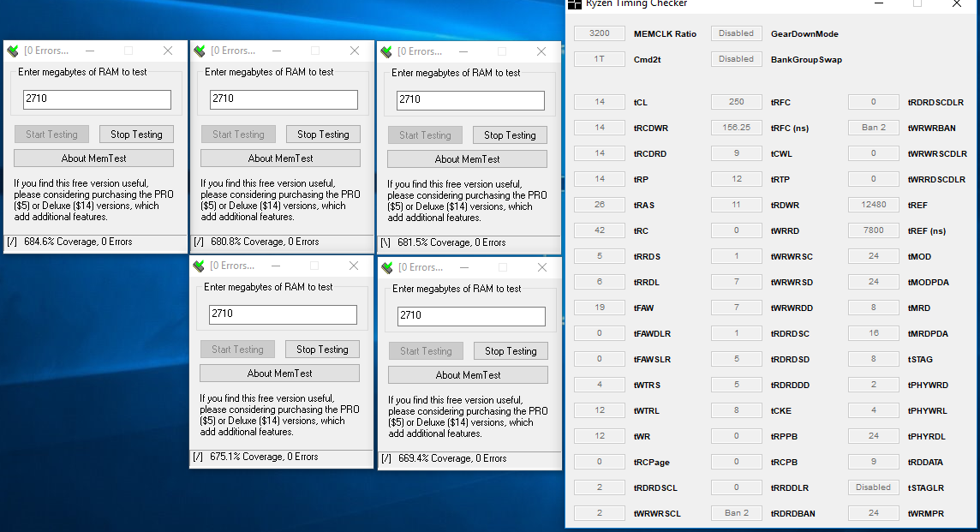Click the Cmd2t value field showing 1T

(600, 59)
